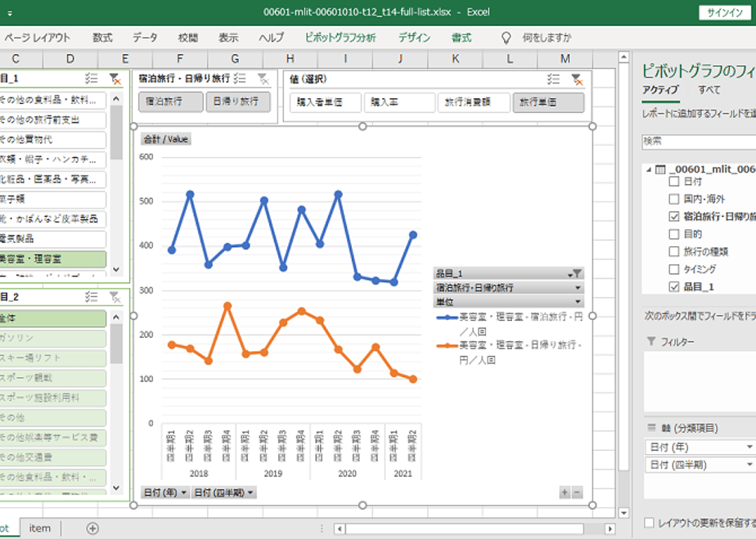Image resolution: width=756 pixels, height=540 pixels.
Task: Uncheck the 宿泊旅行・日帰り旅行 field checkbox
Action: [674, 216]
